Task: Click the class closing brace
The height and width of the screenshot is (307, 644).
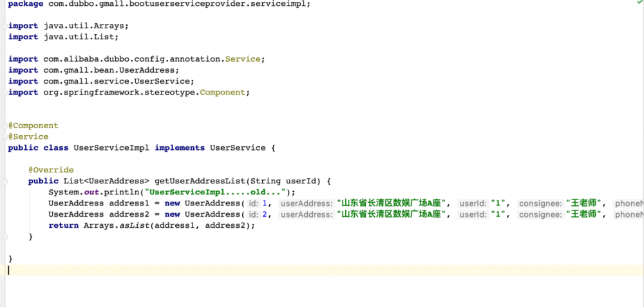Action: 10,259
